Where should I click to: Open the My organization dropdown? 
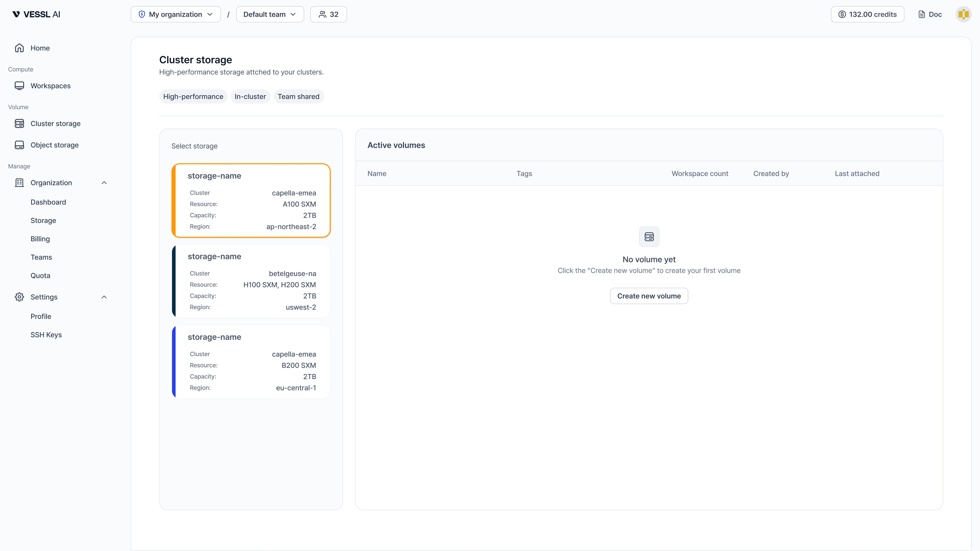175,14
